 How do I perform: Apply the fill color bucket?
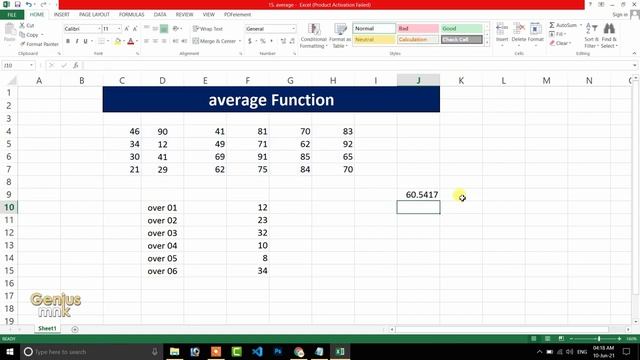click(118, 41)
